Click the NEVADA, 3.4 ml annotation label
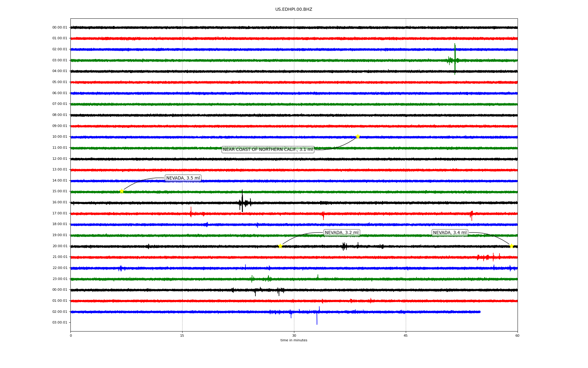Screen dimensions: 588x368 click(450, 233)
